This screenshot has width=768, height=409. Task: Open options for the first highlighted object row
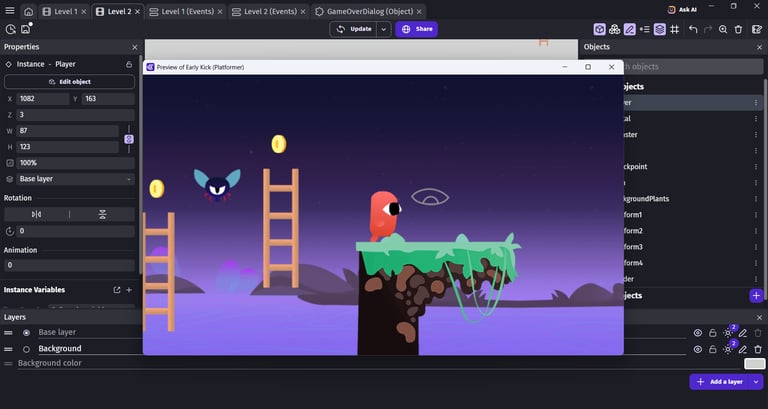[x=756, y=102]
